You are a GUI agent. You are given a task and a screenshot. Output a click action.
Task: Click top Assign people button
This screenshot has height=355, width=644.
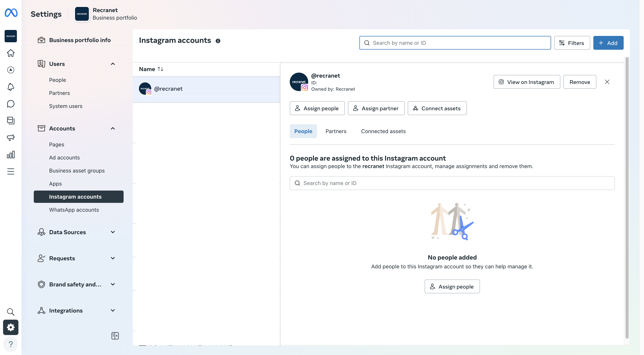[317, 108]
